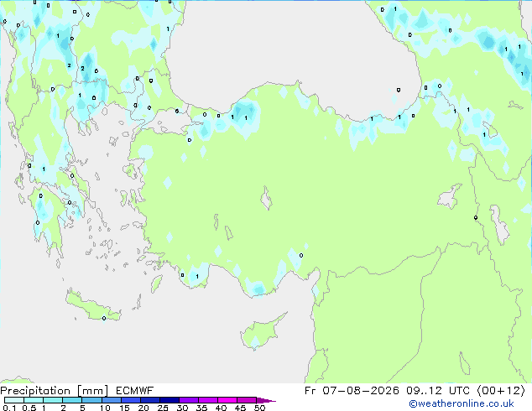Click the legend value '50'

coord(260,408)
